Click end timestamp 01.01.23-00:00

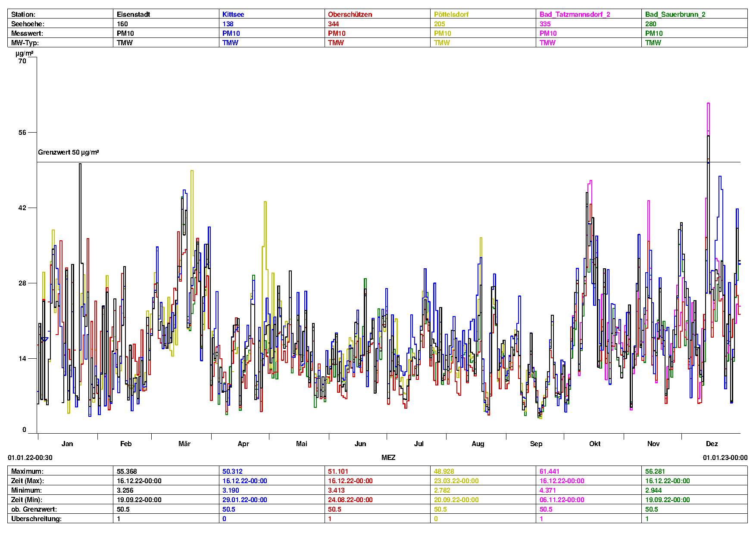(725, 457)
